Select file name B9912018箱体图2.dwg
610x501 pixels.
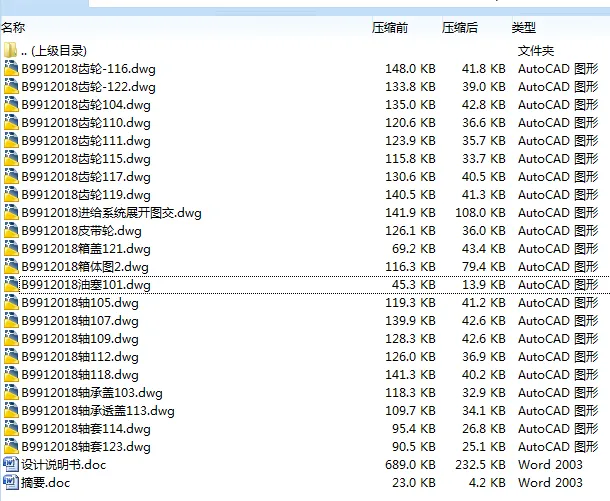(x=85, y=267)
